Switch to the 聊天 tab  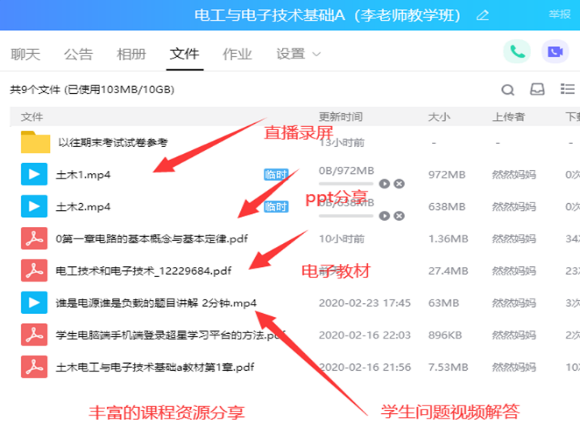tap(25, 54)
